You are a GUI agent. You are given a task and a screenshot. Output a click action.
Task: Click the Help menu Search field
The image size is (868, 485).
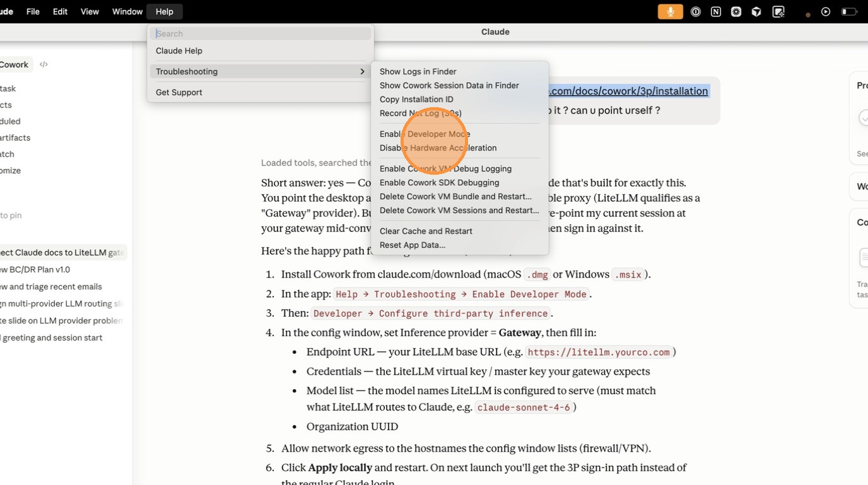(261, 33)
